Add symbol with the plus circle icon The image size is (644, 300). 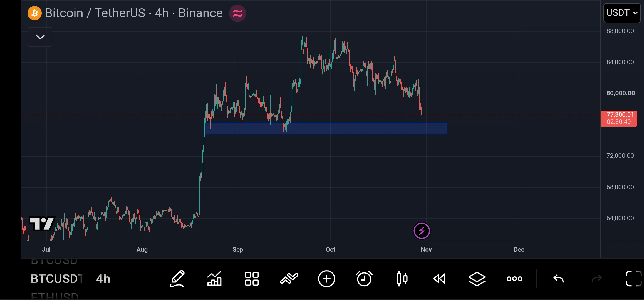(327, 279)
